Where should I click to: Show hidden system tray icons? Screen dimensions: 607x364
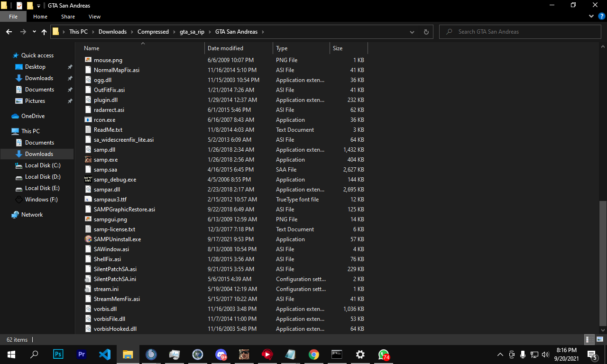(x=500, y=355)
